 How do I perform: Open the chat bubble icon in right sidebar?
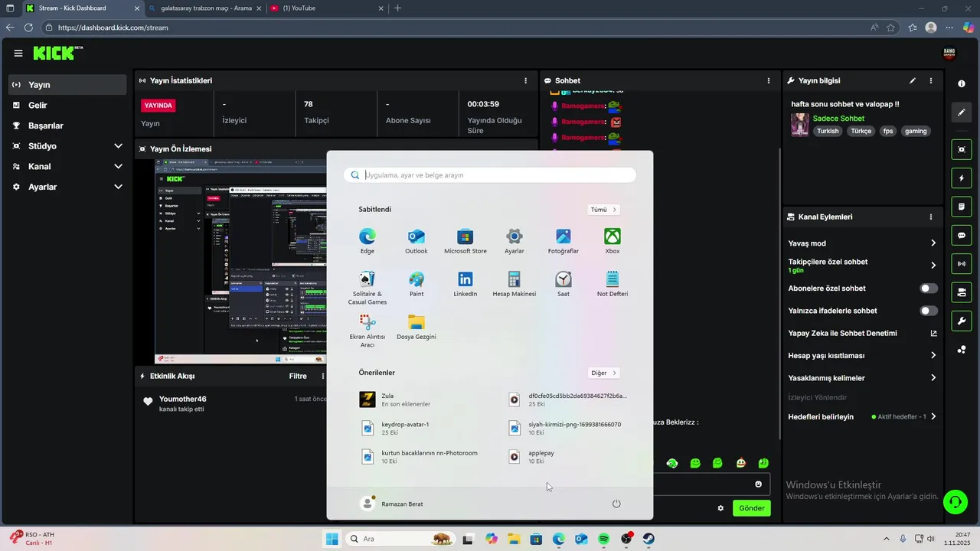coord(962,235)
